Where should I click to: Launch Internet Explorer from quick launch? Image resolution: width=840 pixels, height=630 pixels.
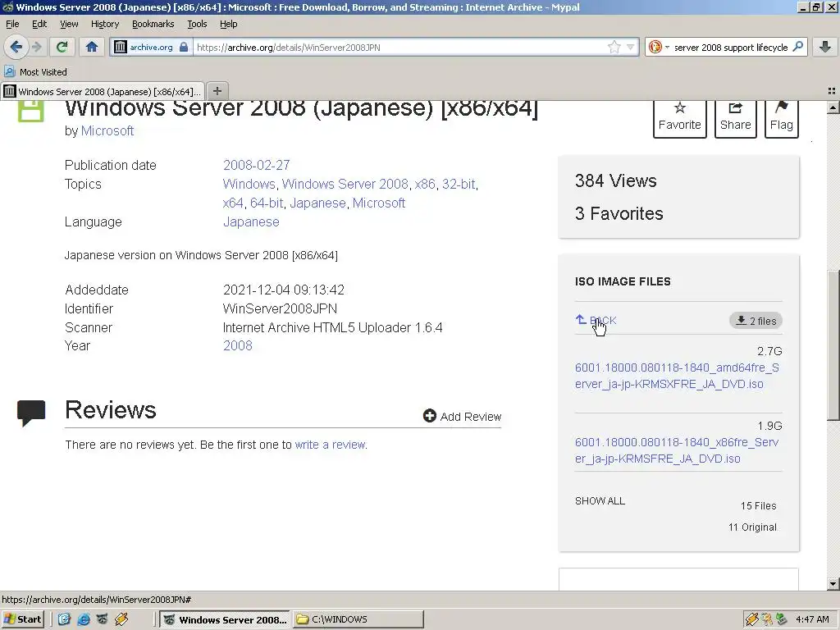84,619
